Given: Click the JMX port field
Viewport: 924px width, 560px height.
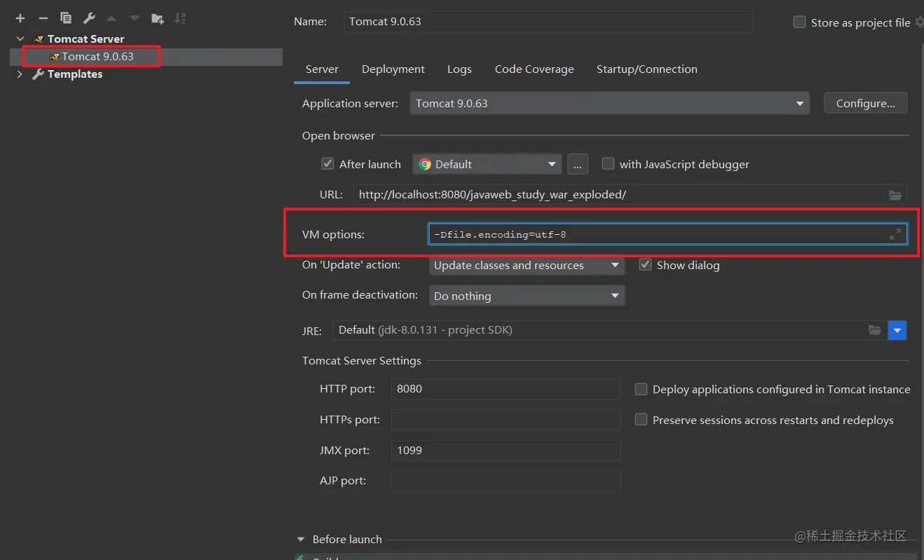Looking at the screenshot, I should (505, 451).
